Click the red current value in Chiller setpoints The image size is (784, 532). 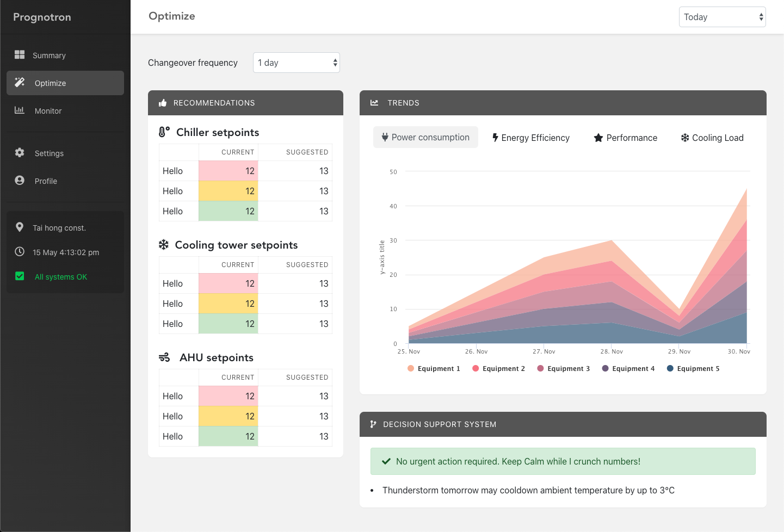point(228,171)
